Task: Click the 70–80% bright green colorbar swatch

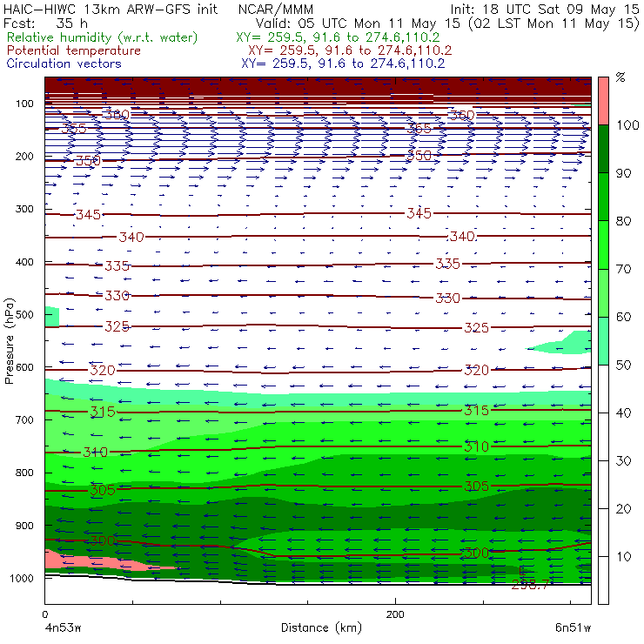Action: coord(603,245)
